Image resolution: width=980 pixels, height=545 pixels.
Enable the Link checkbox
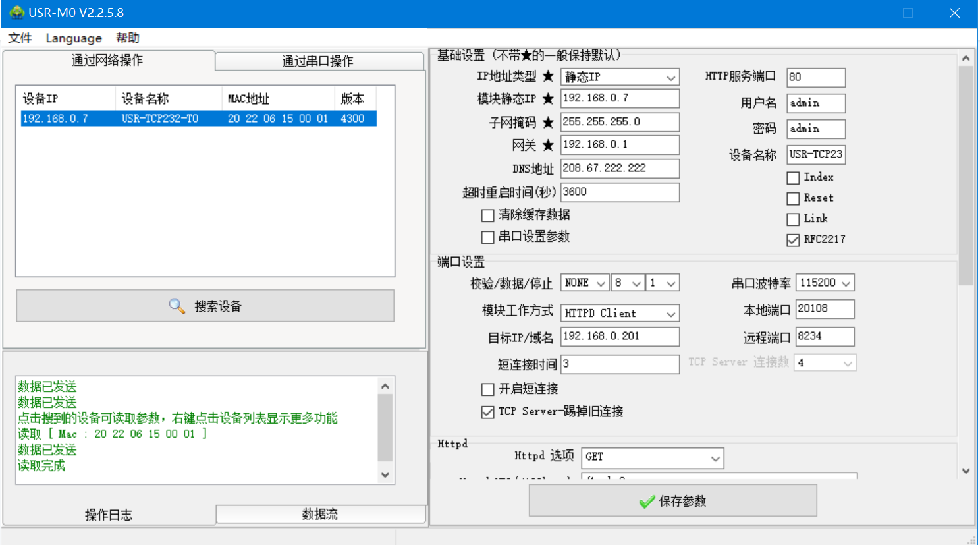click(x=793, y=219)
